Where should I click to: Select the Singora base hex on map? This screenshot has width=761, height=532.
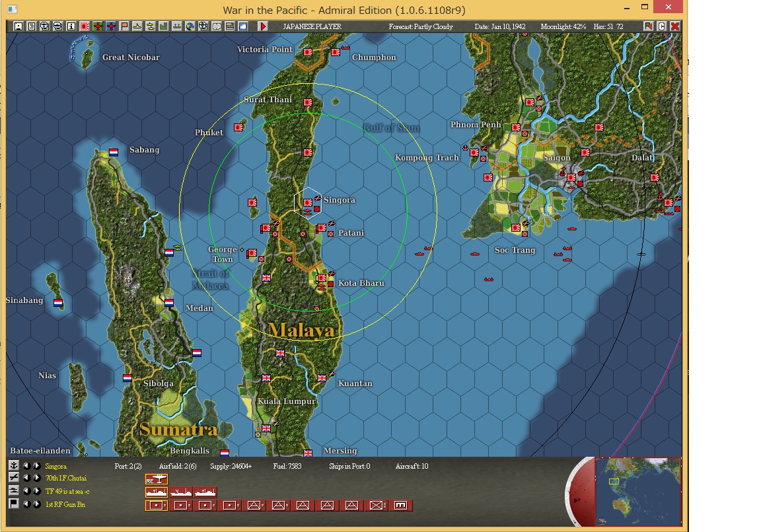[x=308, y=203]
